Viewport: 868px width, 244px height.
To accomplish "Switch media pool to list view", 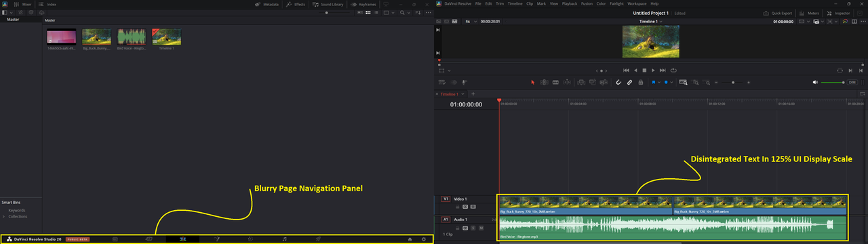I will pyautogui.click(x=376, y=12).
